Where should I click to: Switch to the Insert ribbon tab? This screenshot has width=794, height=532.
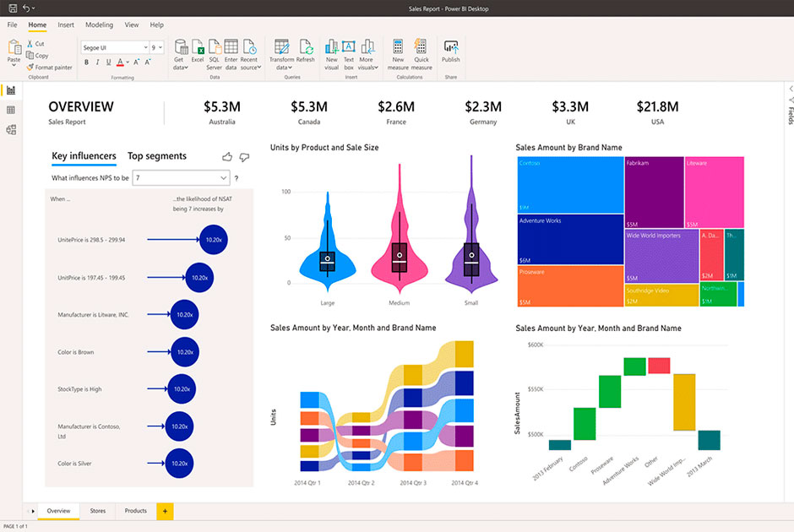point(66,24)
